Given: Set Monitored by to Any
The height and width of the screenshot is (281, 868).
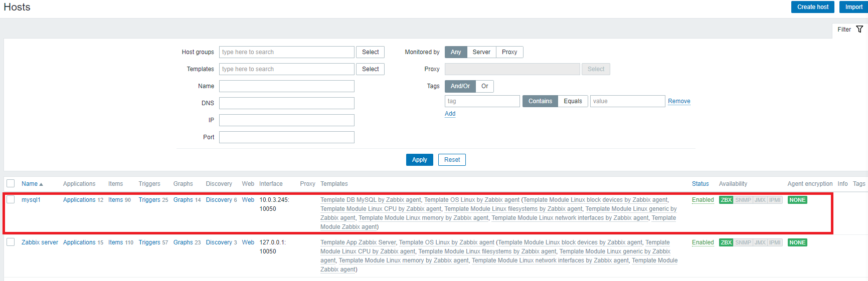Looking at the screenshot, I should click(456, 52).
